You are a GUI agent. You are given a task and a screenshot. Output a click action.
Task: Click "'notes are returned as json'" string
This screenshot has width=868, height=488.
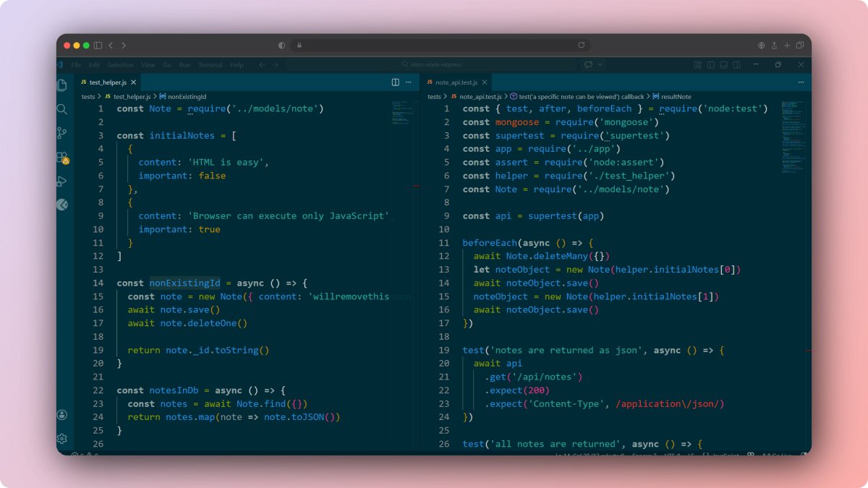click(566, 350)
